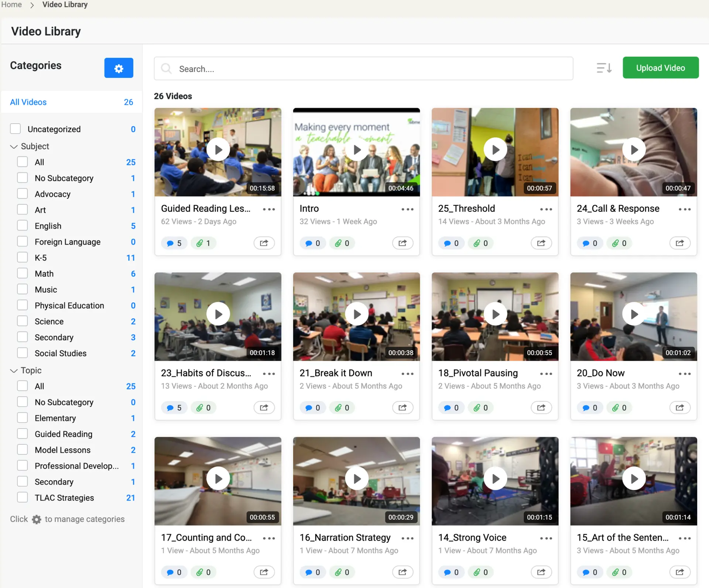Viewport: 709px width, 588px height.
Task: View attachments on Guided Reading Lesson video
Action: click(x=203, y=243)
